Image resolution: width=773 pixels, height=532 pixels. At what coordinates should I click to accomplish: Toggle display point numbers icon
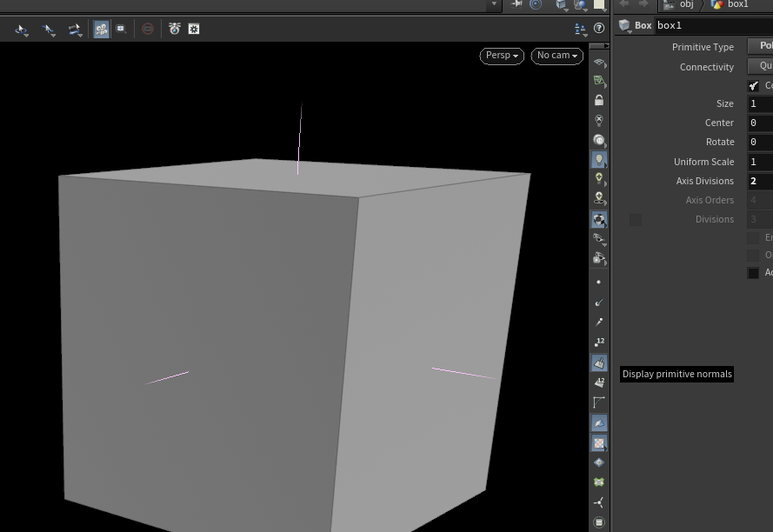599,342
